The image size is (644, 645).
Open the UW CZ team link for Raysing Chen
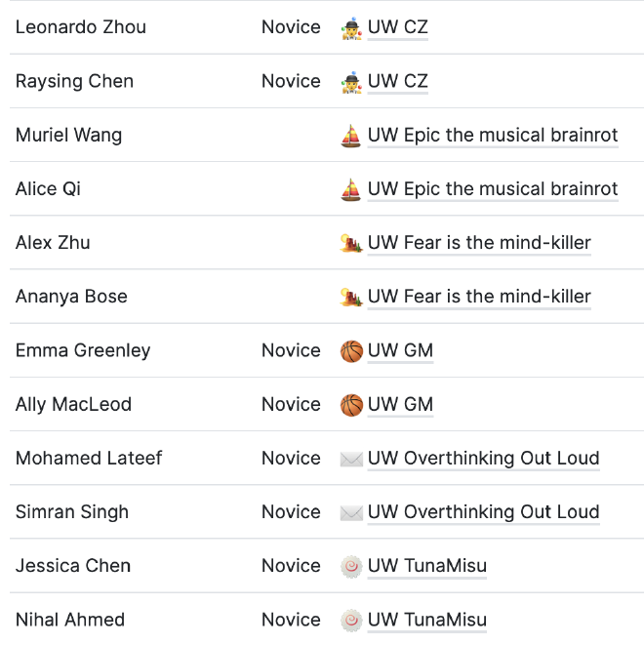pos(397,81)
